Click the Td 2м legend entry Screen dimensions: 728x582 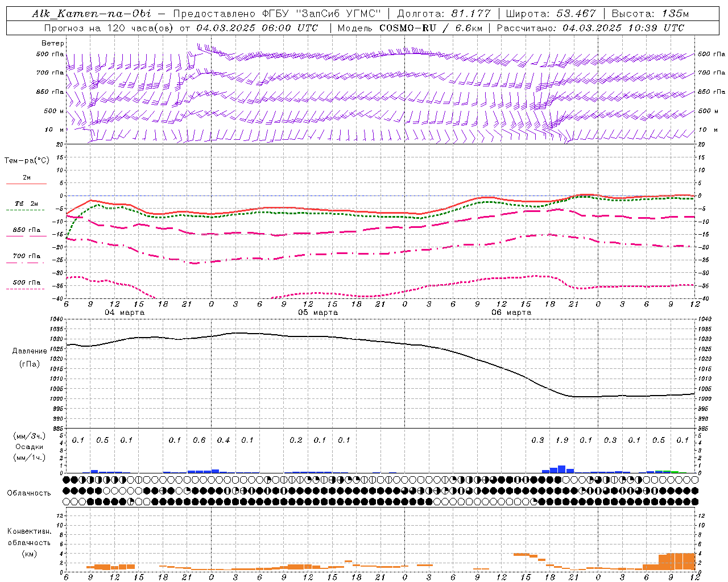(x=26, y=206)
